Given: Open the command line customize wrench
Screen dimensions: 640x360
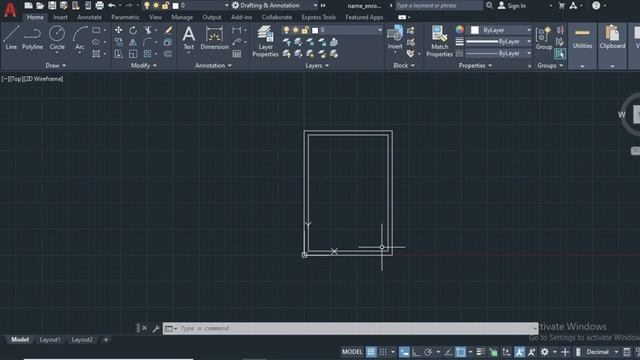Looking at the screenshot, I should 156,328.
